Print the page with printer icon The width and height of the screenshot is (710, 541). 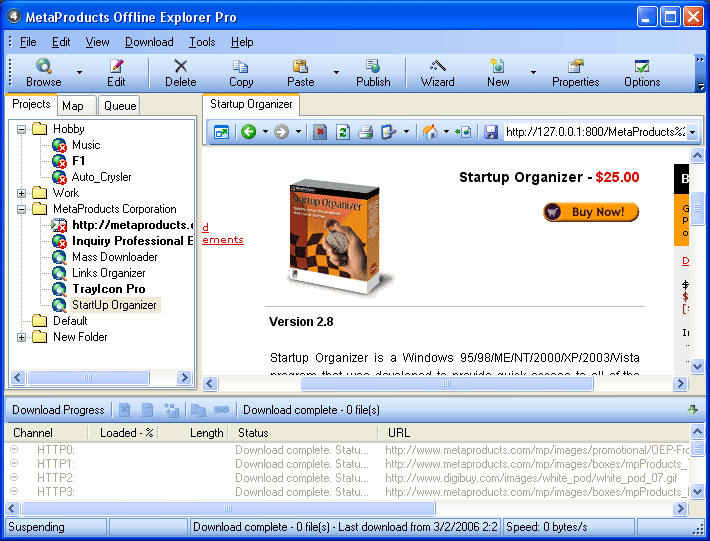pos(365,132)
